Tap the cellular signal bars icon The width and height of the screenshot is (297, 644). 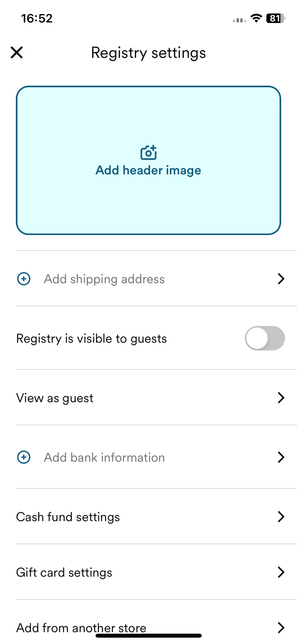tap(239, 20)
